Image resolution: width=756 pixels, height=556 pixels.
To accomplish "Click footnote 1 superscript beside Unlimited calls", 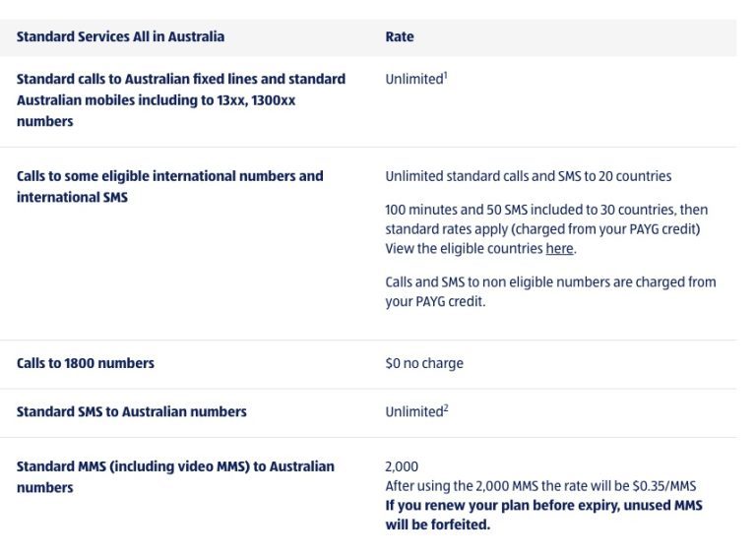I will coord(446,75).
